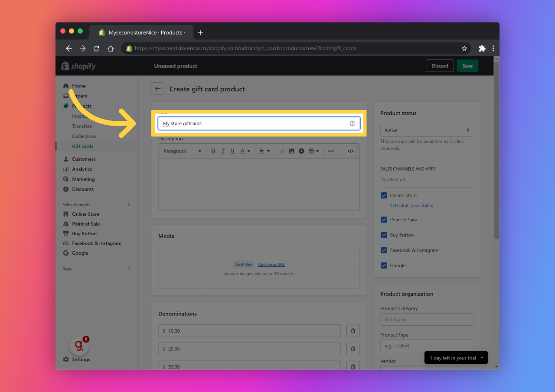Click the back arrow beside page title
This screenshot has width=555, height=392.
(158, 89)
